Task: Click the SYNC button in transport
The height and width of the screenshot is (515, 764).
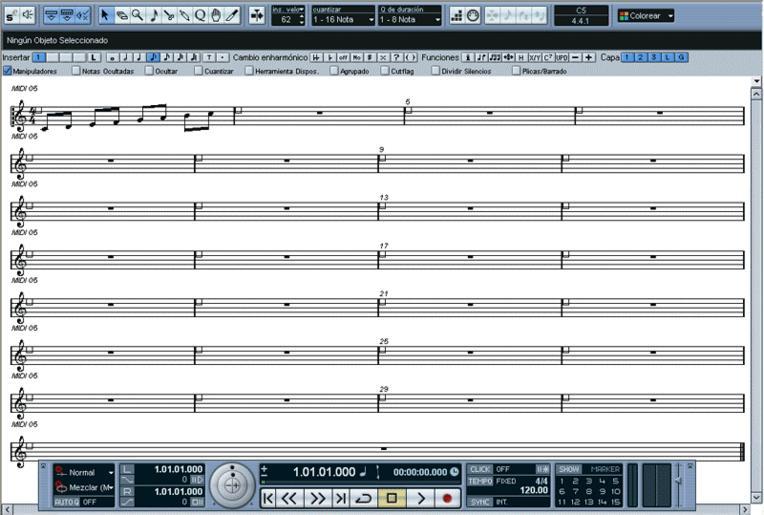Action: tap(480, 501)
